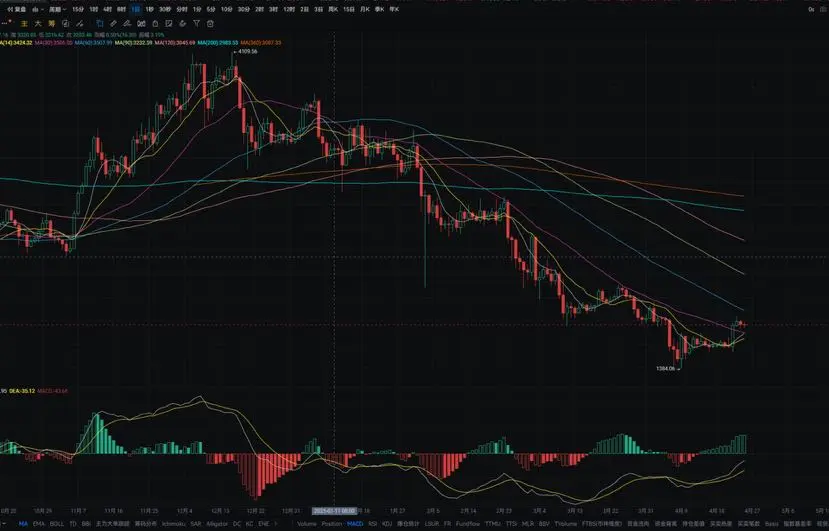
Task: Click the yellow MA(14) legend value
Action: (x=16, y=42)
